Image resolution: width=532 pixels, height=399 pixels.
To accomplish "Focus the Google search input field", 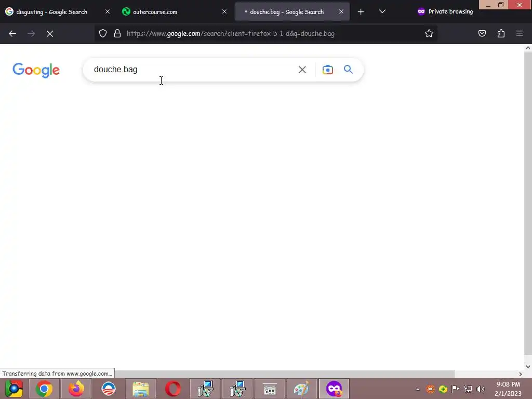I will (x=192, y=70).
